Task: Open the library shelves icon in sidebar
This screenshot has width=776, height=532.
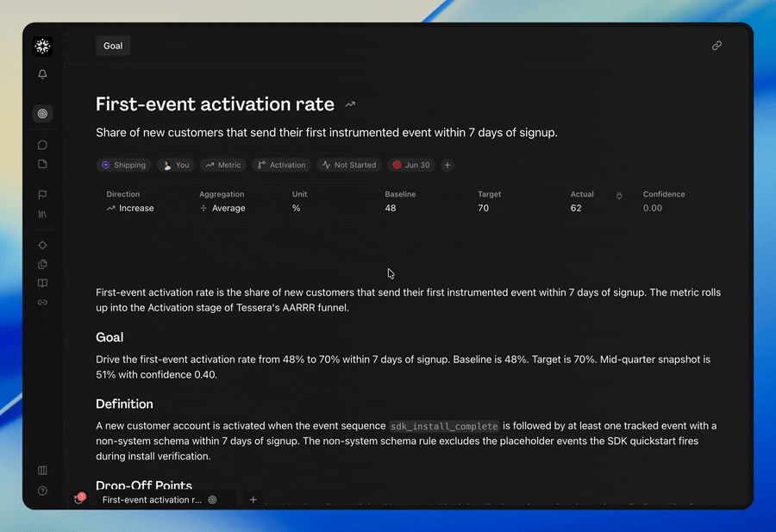Action: (x=42, y=215)
